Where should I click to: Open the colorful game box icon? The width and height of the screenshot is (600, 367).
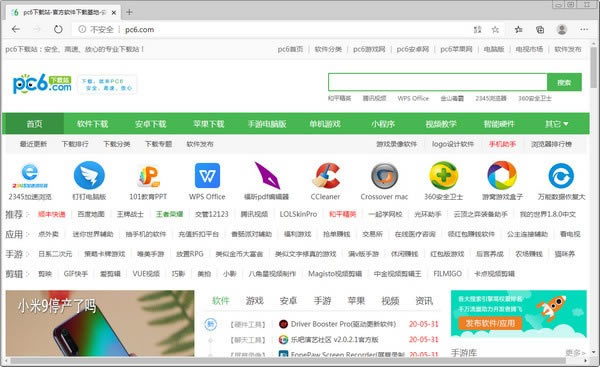(x=502, y=176)
